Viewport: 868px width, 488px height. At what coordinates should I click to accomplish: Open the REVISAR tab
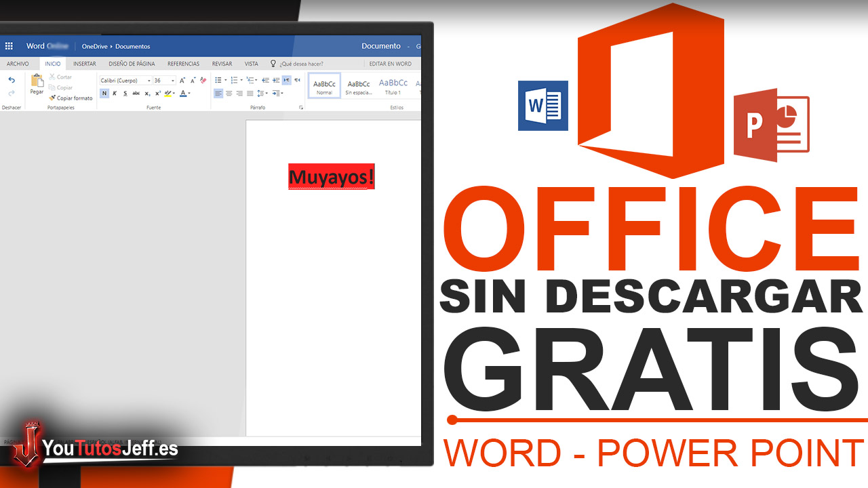tap(222, 64)
